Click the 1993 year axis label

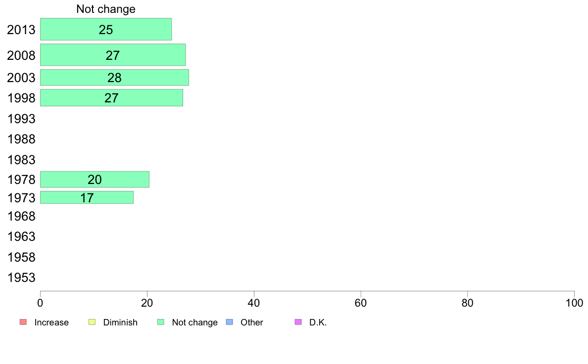click(x=21, y=119)
